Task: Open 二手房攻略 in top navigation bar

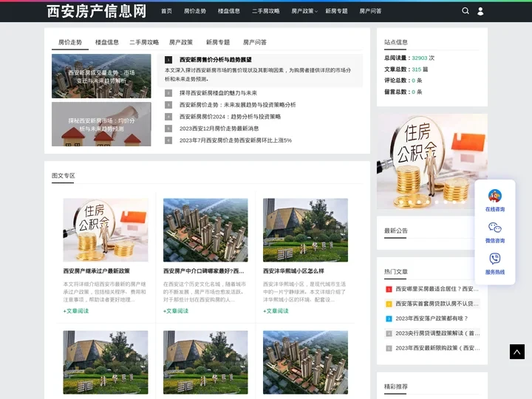Action: [x=266, y=11]
